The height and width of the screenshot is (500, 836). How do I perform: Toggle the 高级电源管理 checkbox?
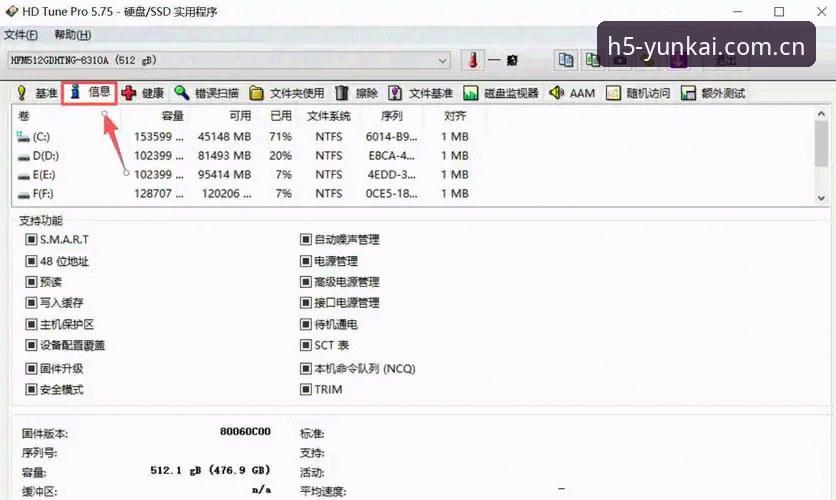(306, 282)
